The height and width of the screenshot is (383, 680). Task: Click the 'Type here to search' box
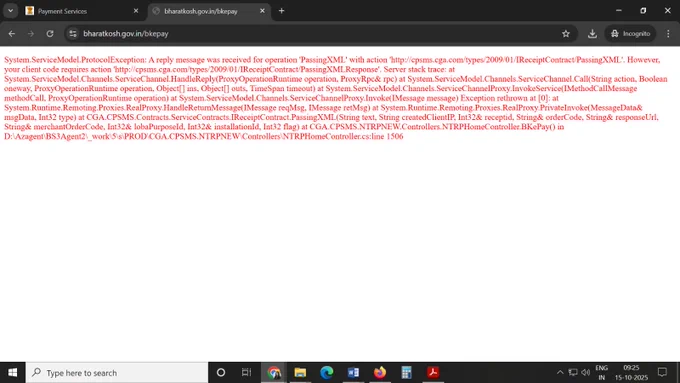coord(117,373)
